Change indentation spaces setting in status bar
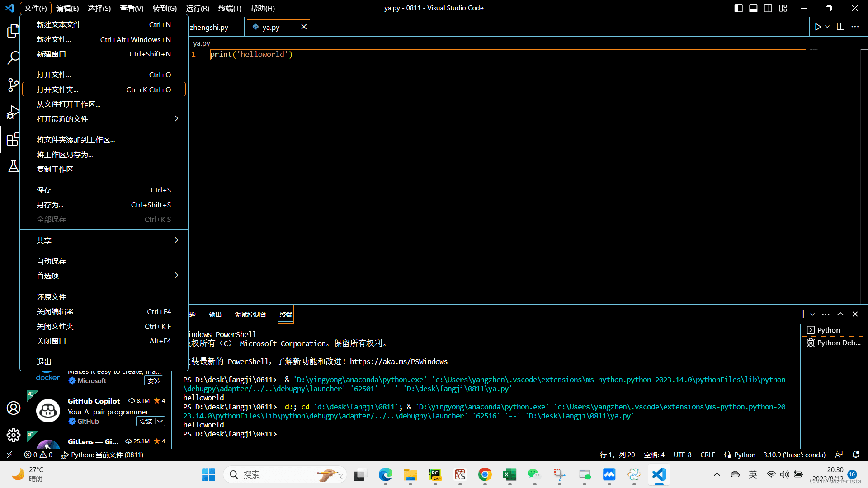This screenshot has width=868, height=488. click(x=654, y=455)
